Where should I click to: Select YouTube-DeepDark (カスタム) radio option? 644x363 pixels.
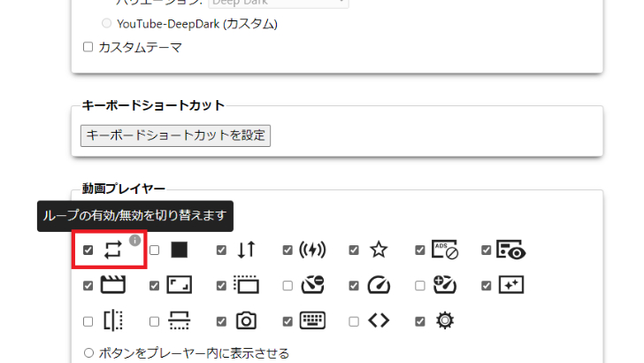click(x=106, y=23)
